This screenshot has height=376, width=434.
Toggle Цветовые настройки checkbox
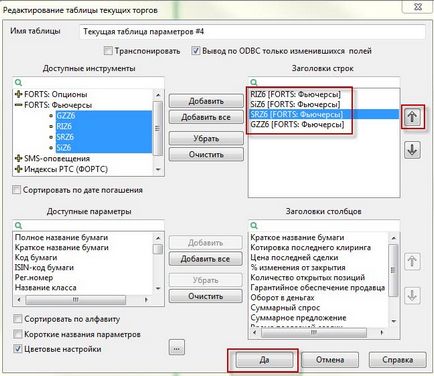[18, 349]
